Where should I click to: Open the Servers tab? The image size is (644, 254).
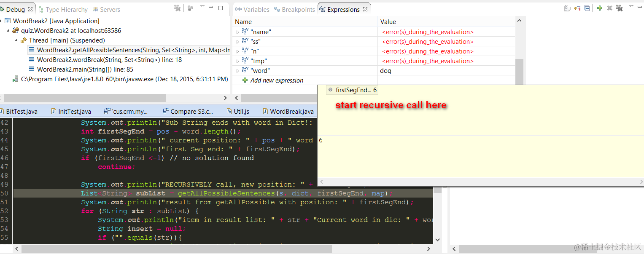click(x=106, y=9)
